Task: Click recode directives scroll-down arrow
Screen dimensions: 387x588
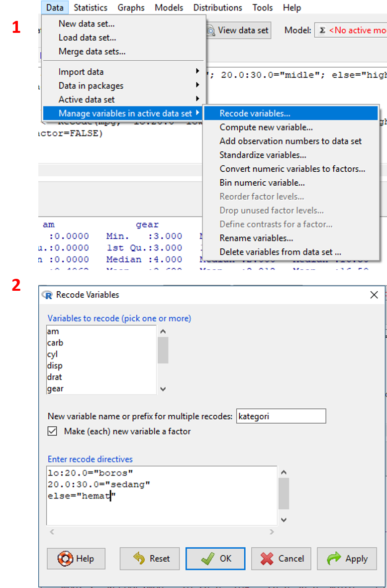Action: point(284,520)
